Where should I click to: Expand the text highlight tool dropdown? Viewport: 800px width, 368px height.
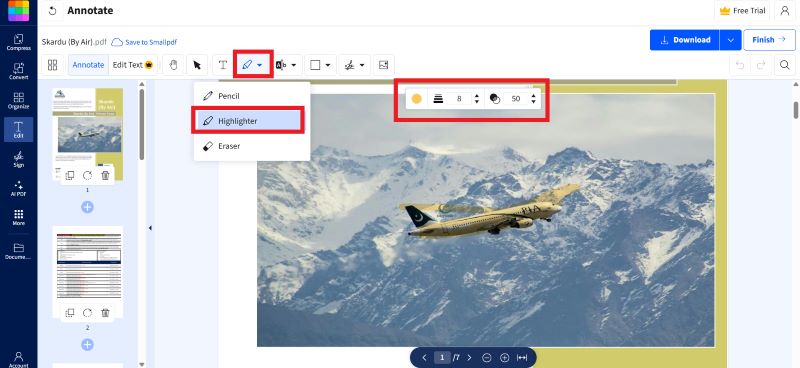(294, 65)
